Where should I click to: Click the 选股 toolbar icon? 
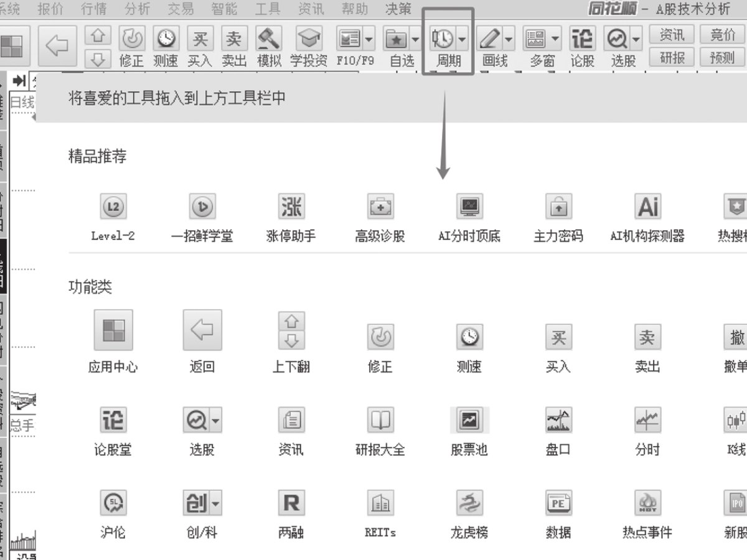click(617, 39)
